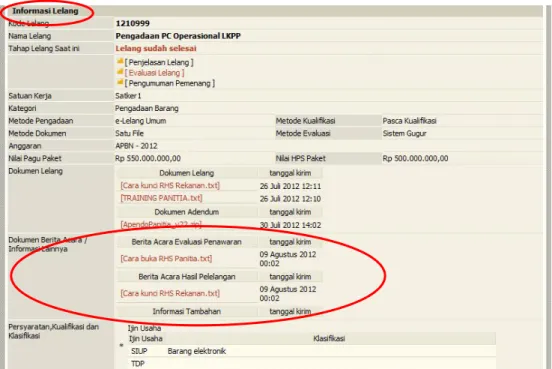The height and width of the screenshot is (369, 552).
Task: Open the Evaluasi Lelang link
Action: click(x=155, y=73)
